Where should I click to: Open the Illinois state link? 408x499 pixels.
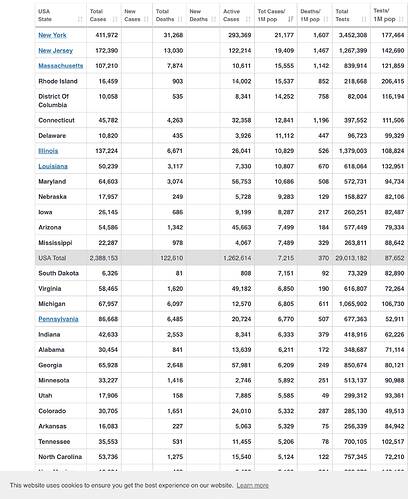pos(48,151)
